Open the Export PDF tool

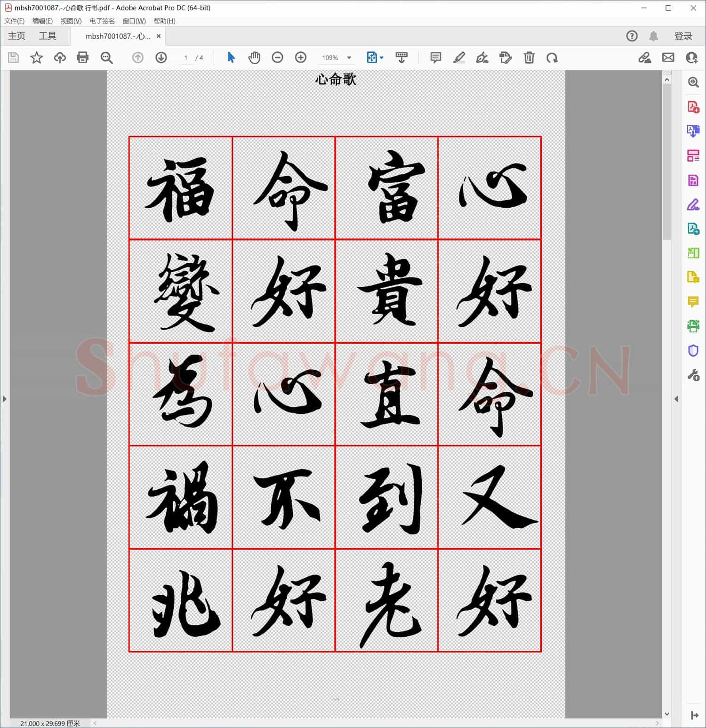(x=693, y=131)
